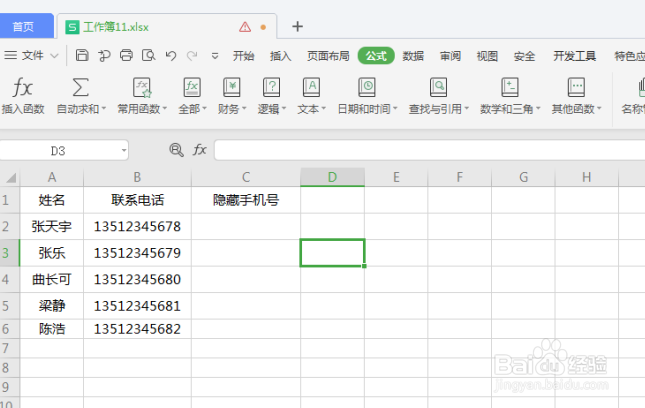Expand the 常用函数 dropdown arrow

(x=165, y=109)
